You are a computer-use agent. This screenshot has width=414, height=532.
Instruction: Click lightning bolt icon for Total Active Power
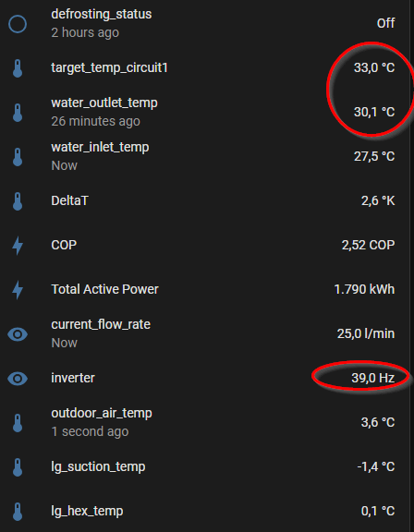(18, 290)
